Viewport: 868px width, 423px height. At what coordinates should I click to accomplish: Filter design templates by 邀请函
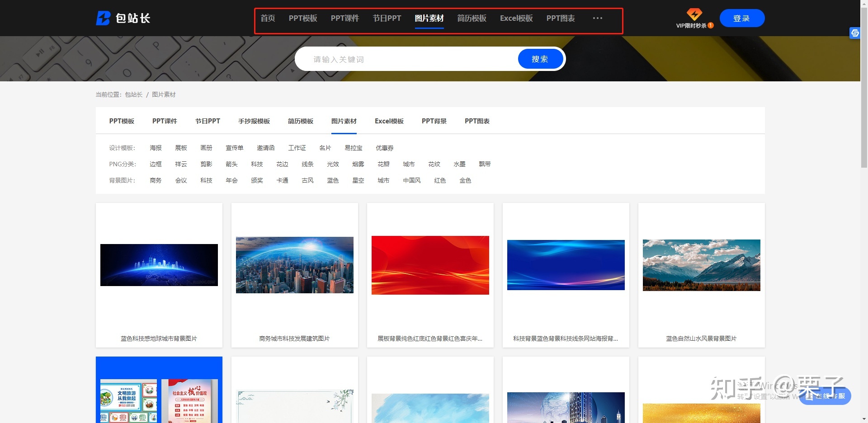[266, 148]
